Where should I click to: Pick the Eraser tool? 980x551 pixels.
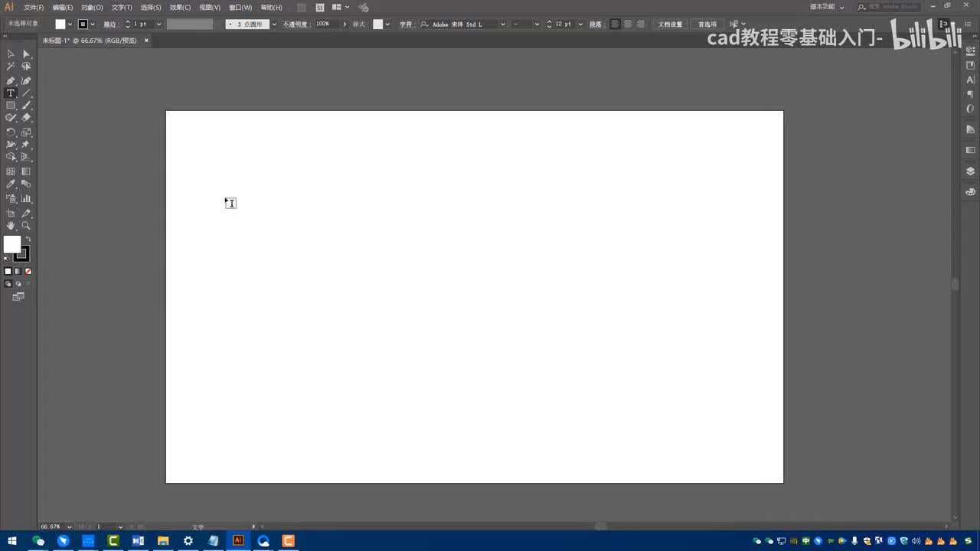[x=26, y=118]
